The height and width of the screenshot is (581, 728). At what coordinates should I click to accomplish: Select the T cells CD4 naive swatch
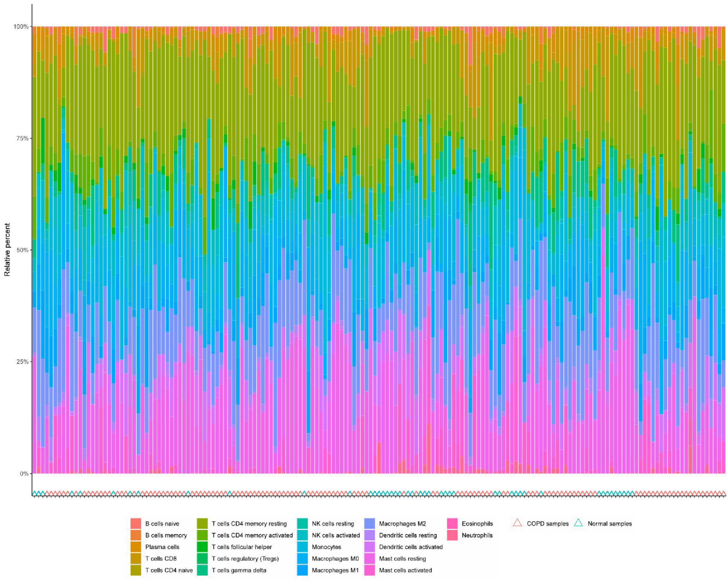(x=136, y=570)
